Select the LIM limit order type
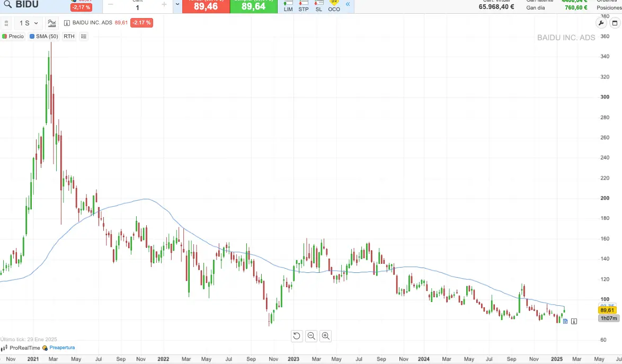This screenshot has height=364, width=622. (288, 6)
